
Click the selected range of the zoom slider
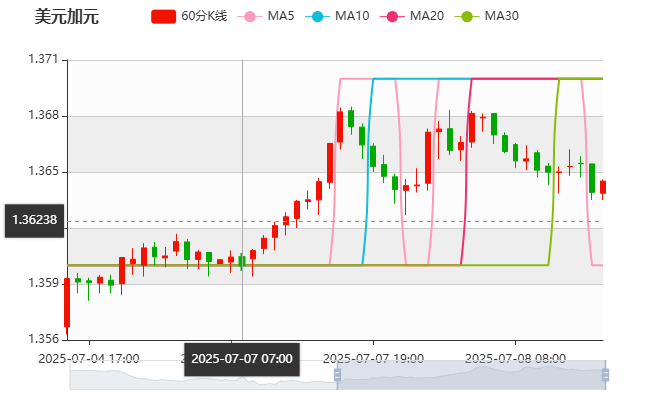click(471, 375)
